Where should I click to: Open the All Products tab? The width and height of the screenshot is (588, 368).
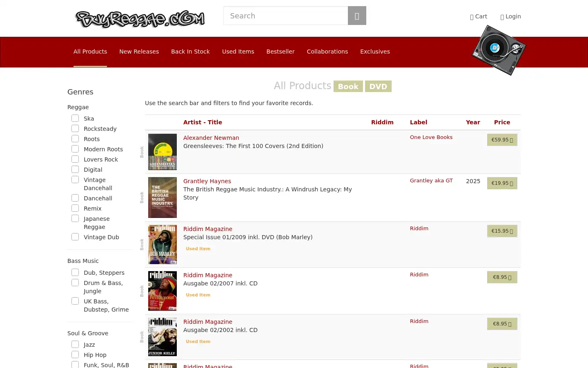90,52
